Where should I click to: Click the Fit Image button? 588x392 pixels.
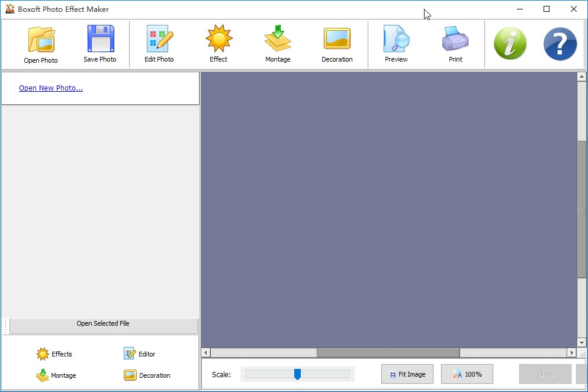(407, 374)
